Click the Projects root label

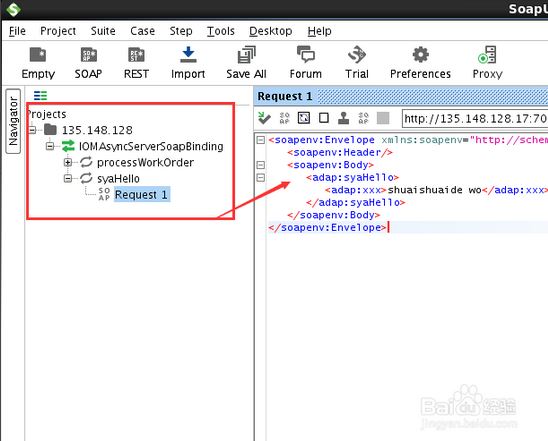(x=46, y=114)
